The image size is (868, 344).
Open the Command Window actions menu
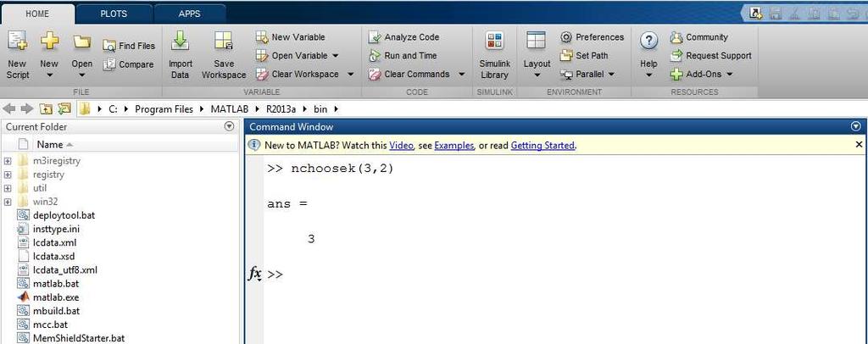click(857, 126)
